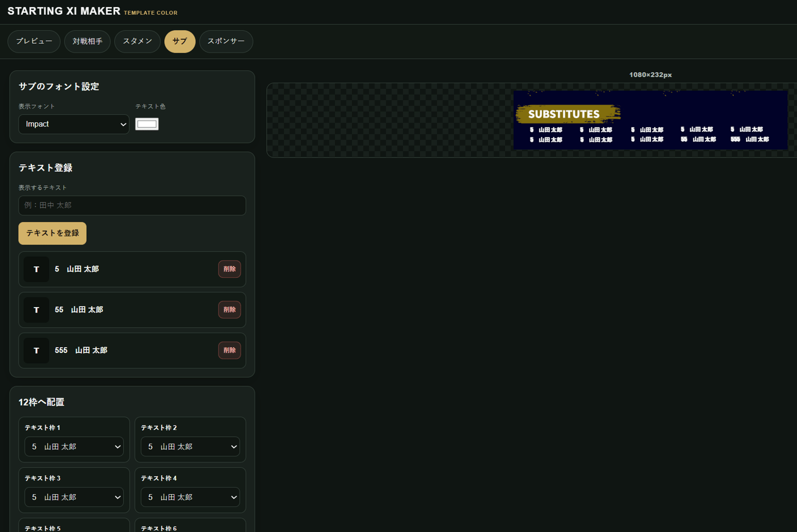Expand the テキスト枠2 dropdown
797x532 pixels.
[x=190, y=447]
